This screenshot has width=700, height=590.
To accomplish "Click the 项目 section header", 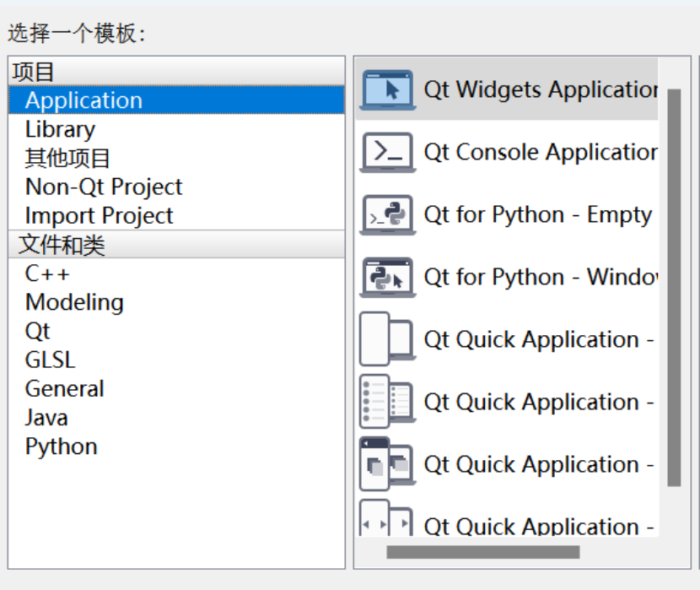I will click(x=176, y=72).
